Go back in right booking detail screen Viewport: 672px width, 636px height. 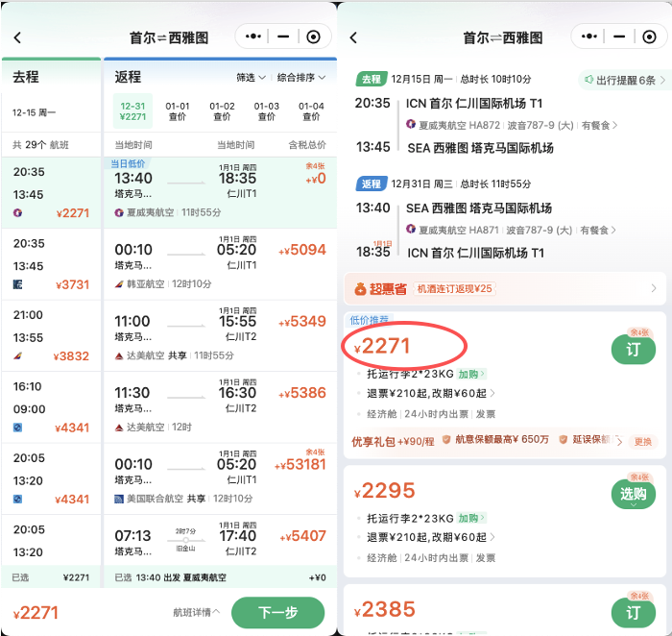(353, 37)
